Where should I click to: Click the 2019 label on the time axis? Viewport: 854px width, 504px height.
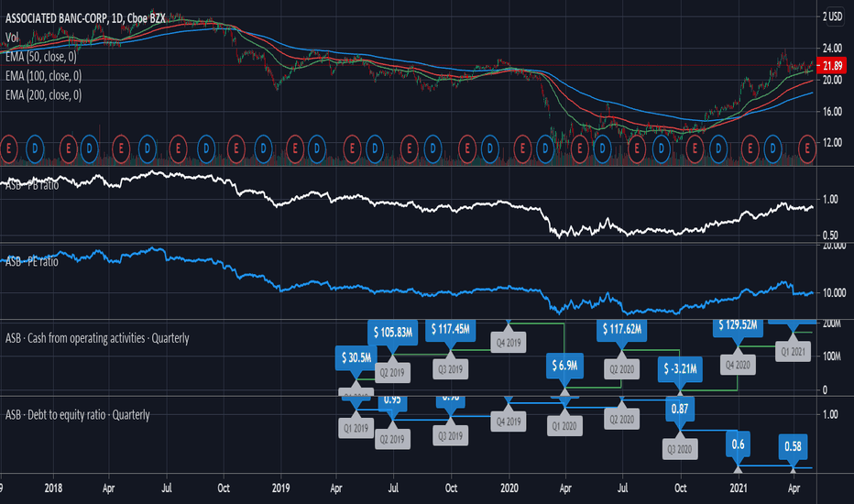[x=280, y=488]
